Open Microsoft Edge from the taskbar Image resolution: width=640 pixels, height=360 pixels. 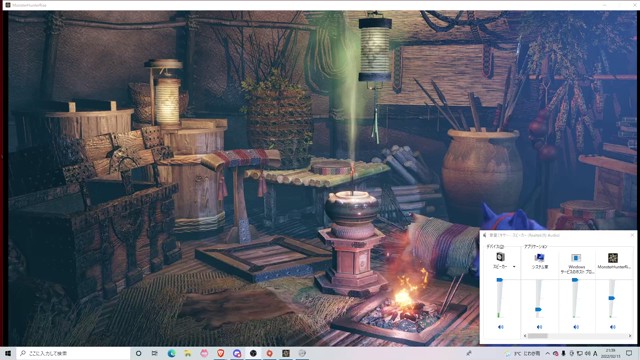pyautogui.click(x=171, y=353)
